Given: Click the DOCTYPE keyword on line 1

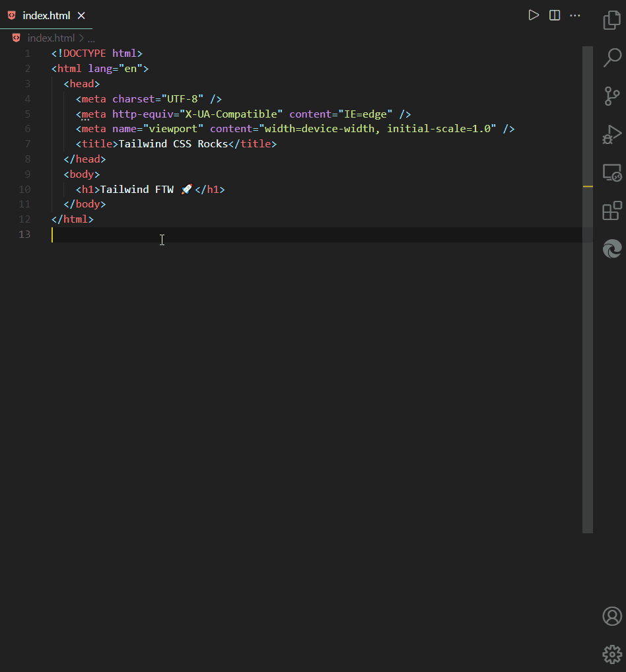Looking at the screenshot, I should tap(85, 53).
